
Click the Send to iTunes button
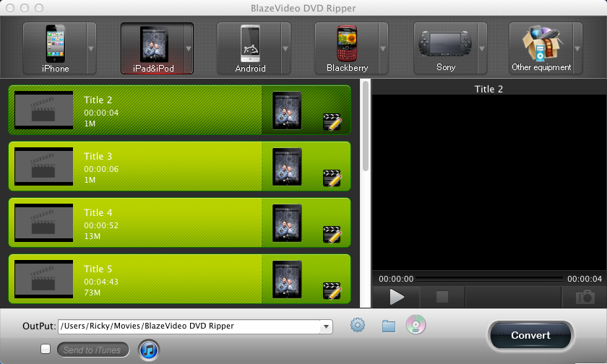coord(93,350)
